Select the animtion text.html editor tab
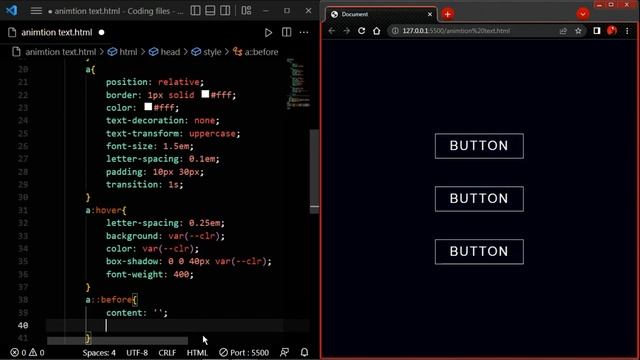The image size is (640, 360). point(56,32)
